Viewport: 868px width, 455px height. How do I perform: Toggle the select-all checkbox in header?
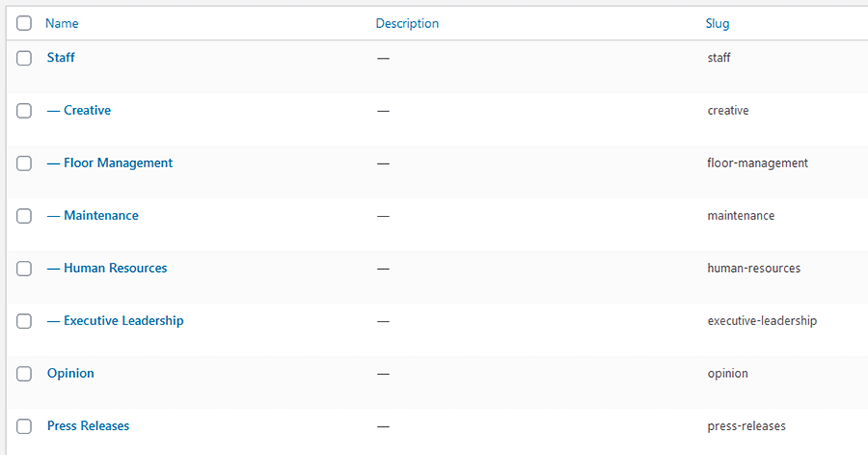coord(24,23)
